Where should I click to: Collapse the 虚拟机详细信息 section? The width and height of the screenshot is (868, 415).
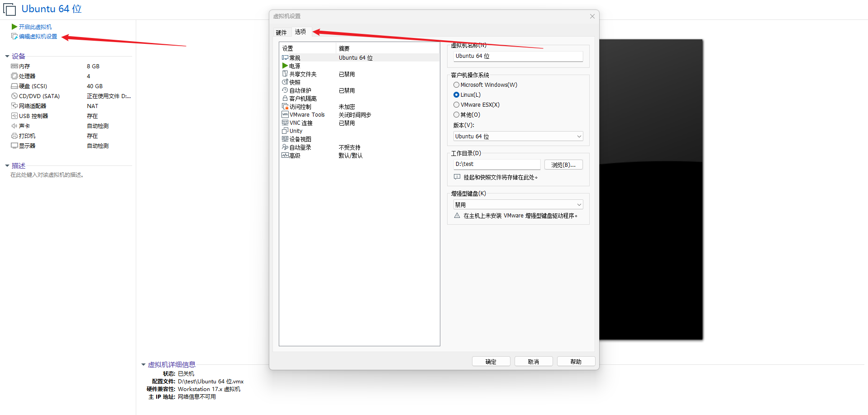[143, 365]
